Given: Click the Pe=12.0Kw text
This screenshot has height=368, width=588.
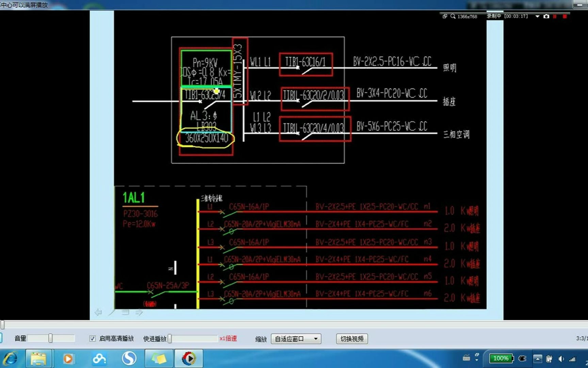Looking at the screenshot, I should [x=139, y=224].
